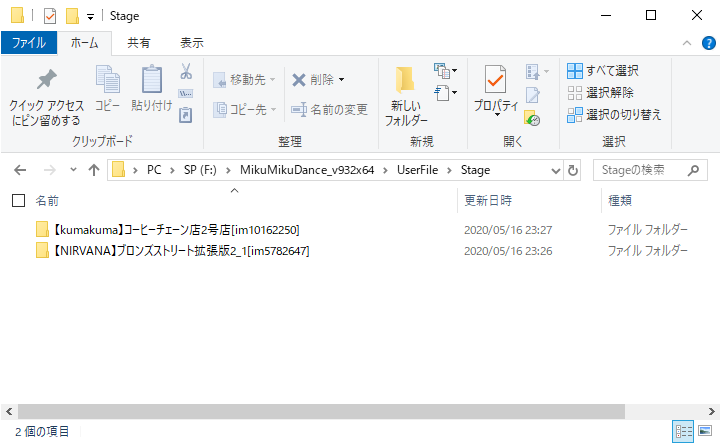The height and width of the screenshot is (444, 721).
Task: Navigate to MikuMikuDance_v932x64 in address bar
Action: click(307, 170)
